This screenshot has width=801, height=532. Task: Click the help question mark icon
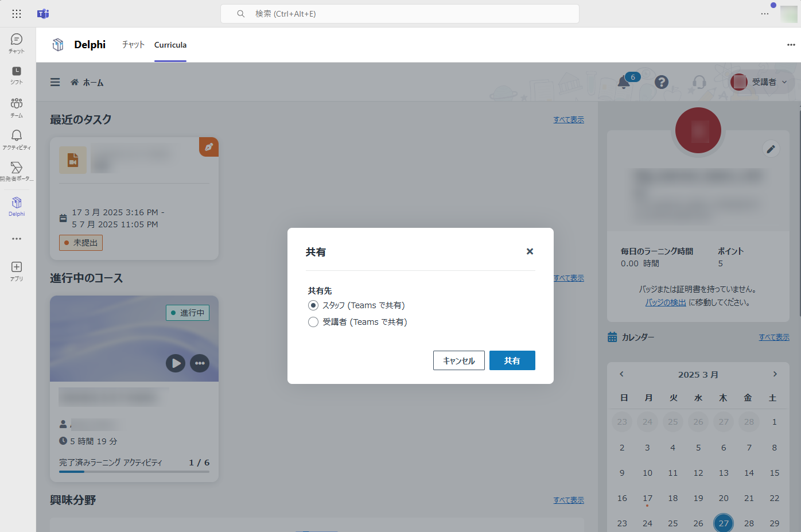661,82
